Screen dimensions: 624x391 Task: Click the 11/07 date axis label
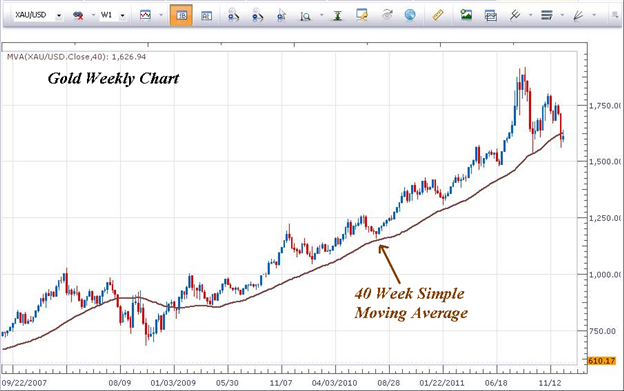click(x=281, y=383)
